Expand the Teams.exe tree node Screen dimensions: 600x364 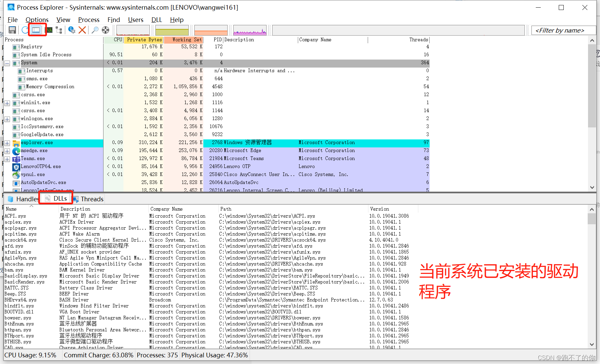tap(7, 159)
